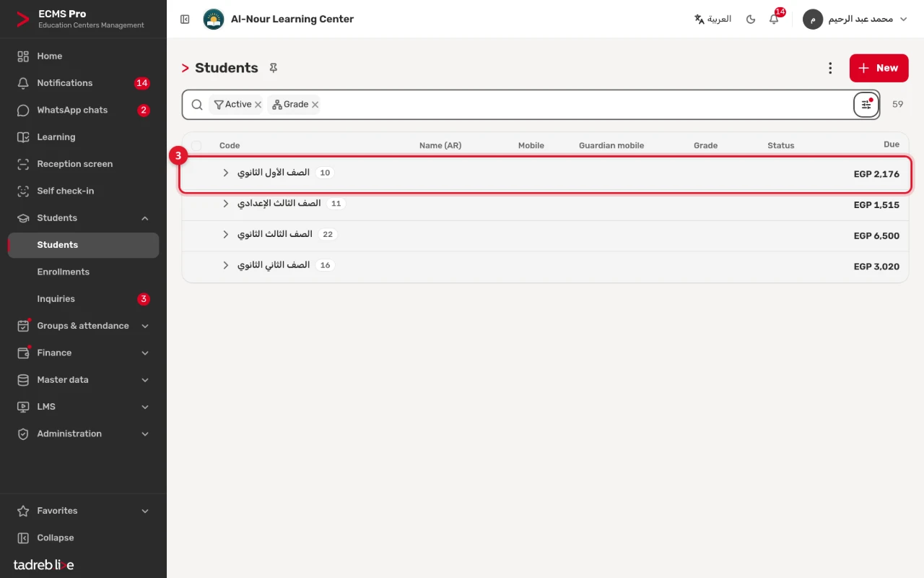Collapse the sidebar
This screenshot has height=578, width=924.
pyautogui.click(x=83, y=538)
